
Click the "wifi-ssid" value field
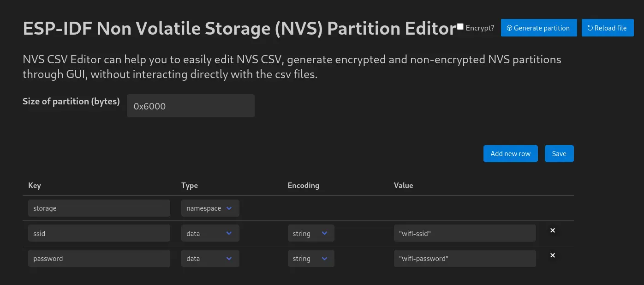pos(465,233)
